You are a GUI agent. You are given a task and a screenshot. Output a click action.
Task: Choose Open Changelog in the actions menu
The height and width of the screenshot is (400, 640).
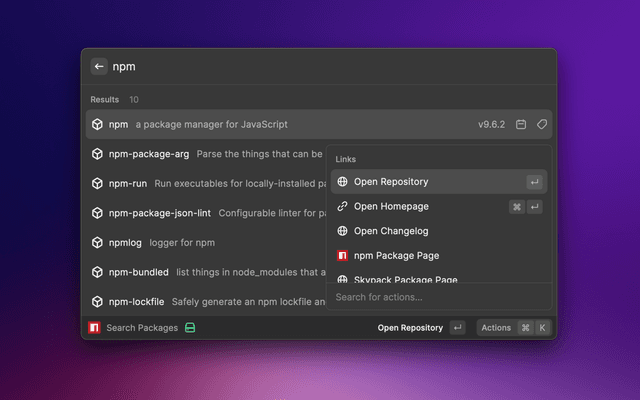pos(439,231)
